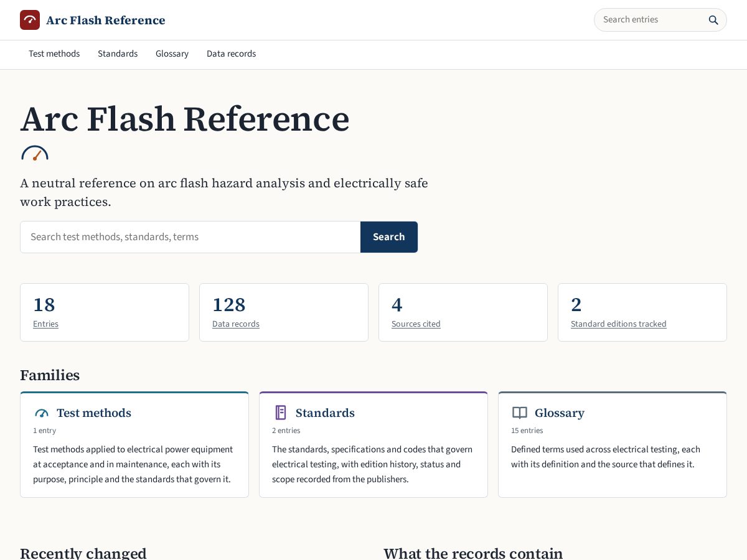Open the Test methods family title
Screen dimensions: 747x560
pos(94,413)
